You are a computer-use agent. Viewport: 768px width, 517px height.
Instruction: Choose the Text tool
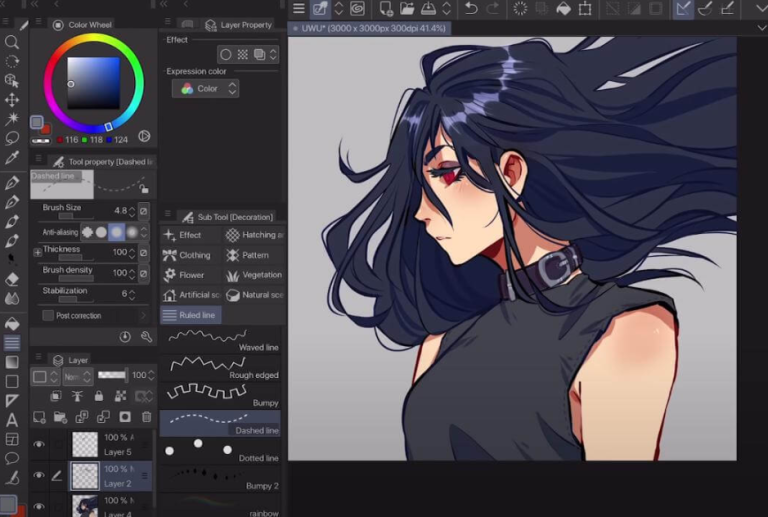point(12,419)
